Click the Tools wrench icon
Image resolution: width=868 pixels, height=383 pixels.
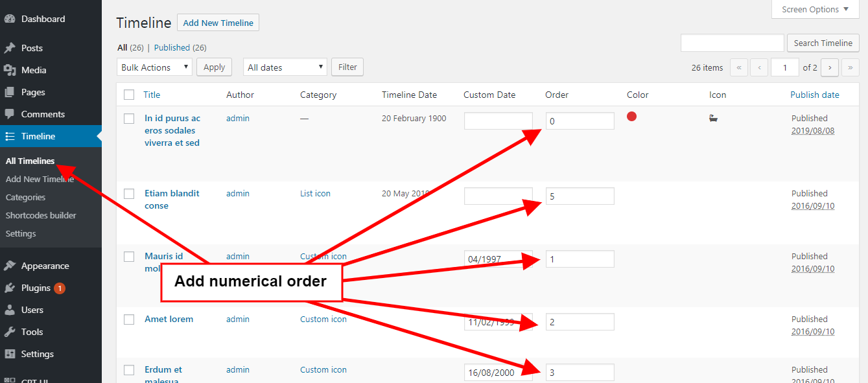10,332
